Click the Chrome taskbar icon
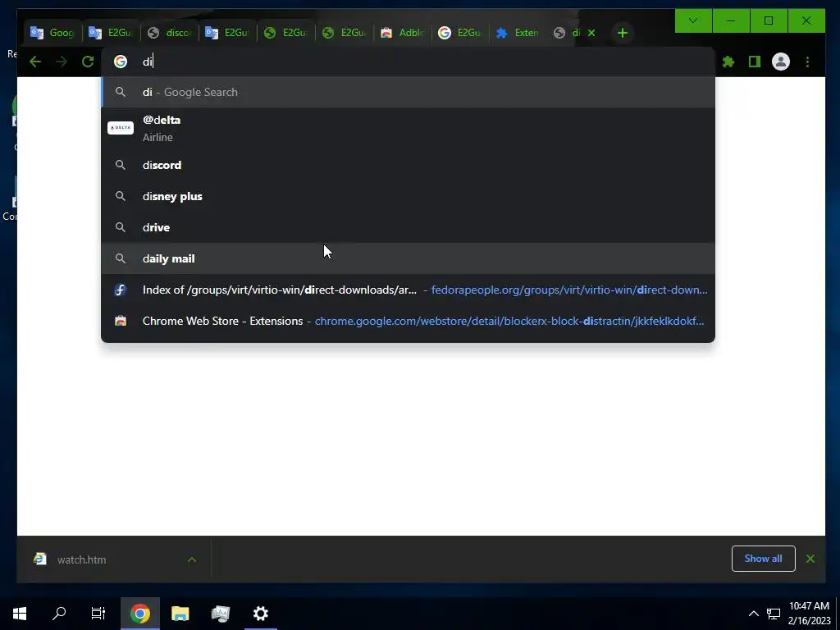 (x=139, y=614)
